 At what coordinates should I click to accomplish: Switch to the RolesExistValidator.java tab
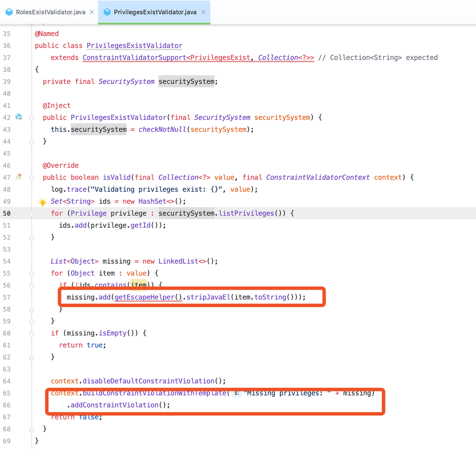coord(50,12)
